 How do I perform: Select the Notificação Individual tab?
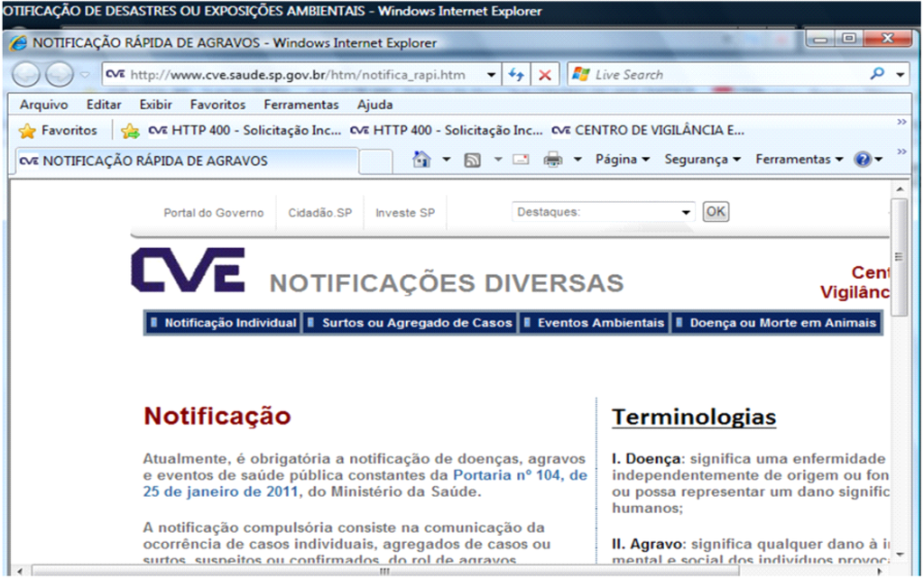pyautogui.click(x=224, y=323)
